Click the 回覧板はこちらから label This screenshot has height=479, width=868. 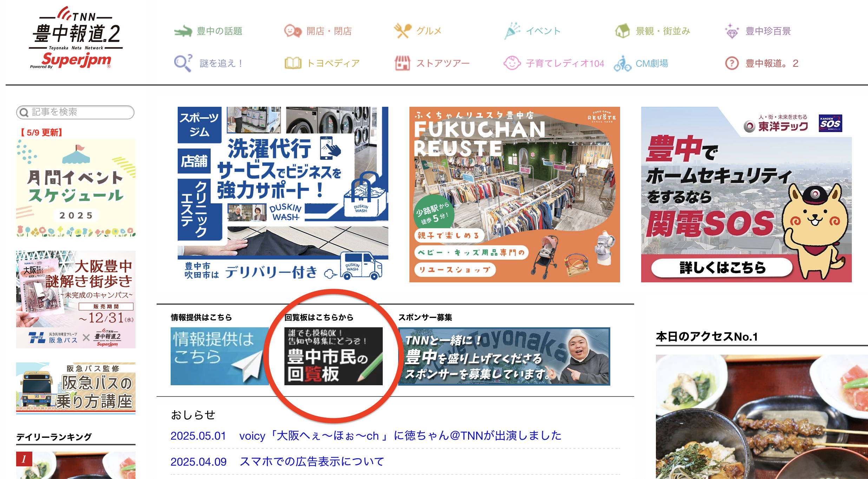[x=319, y=317]
